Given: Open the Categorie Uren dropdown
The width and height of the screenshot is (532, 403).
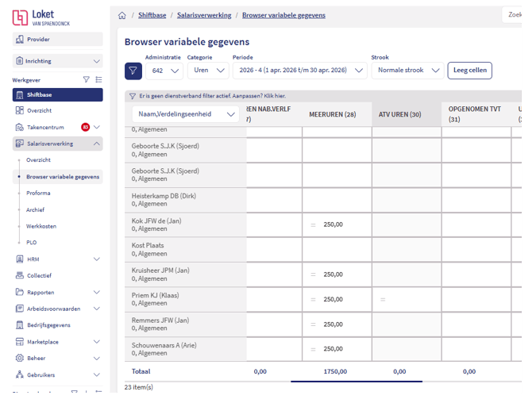Looking at the screenshot, I should (208, 71).
